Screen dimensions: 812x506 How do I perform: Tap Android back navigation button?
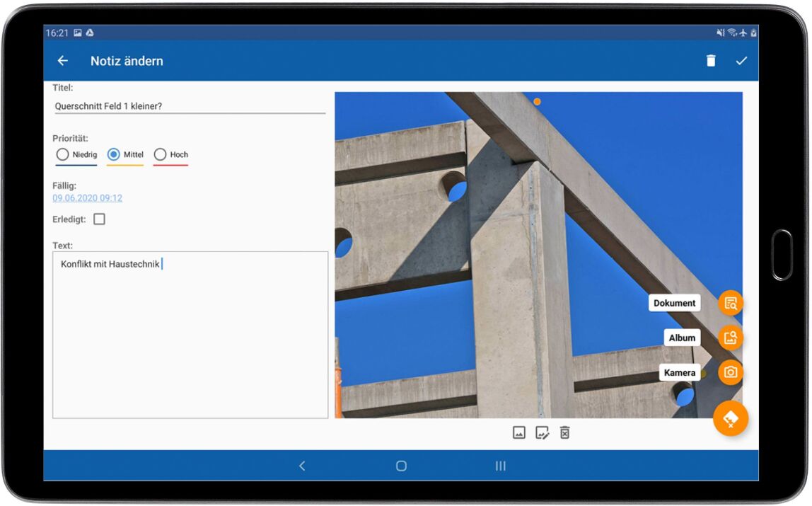click(x=302, y=466)
